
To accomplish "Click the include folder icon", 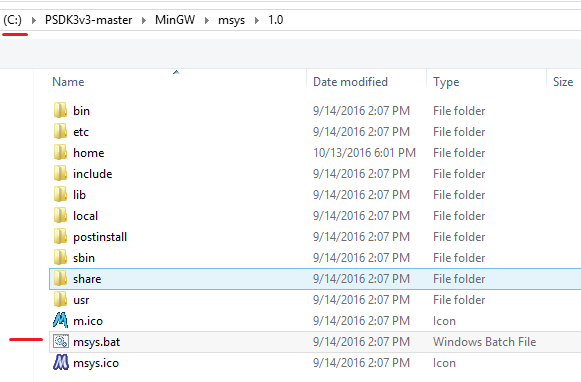I will click(x=60, y=173).
